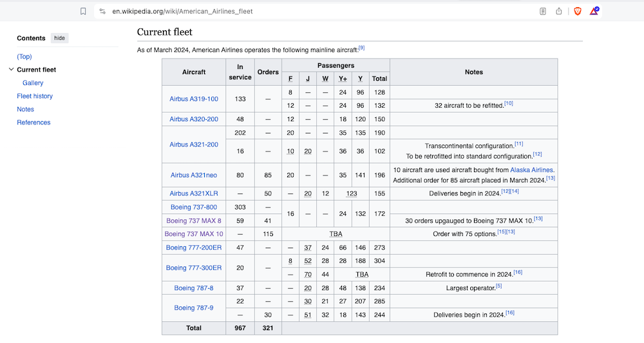This screenshot has height=343, width=644.
Task: Open Airbus A320-200 article
Action: 194,119
